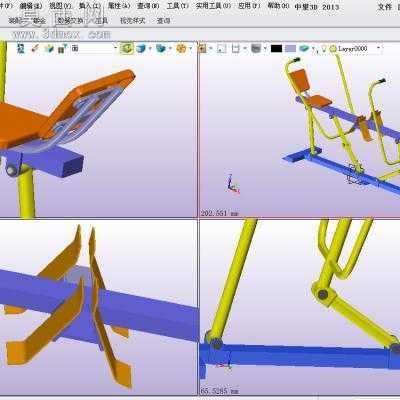Pick the black color swatch

(276, 49)
